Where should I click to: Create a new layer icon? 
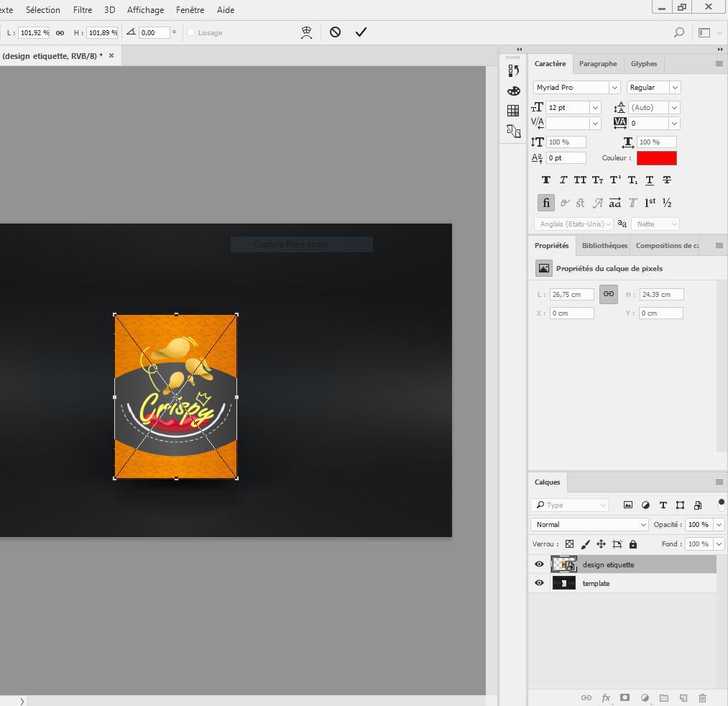683,697
